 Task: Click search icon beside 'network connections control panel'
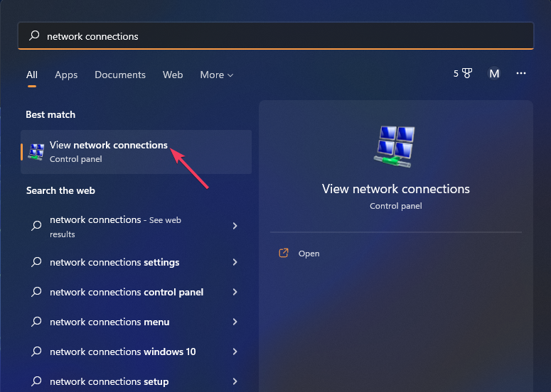click(x=36, y=292)
